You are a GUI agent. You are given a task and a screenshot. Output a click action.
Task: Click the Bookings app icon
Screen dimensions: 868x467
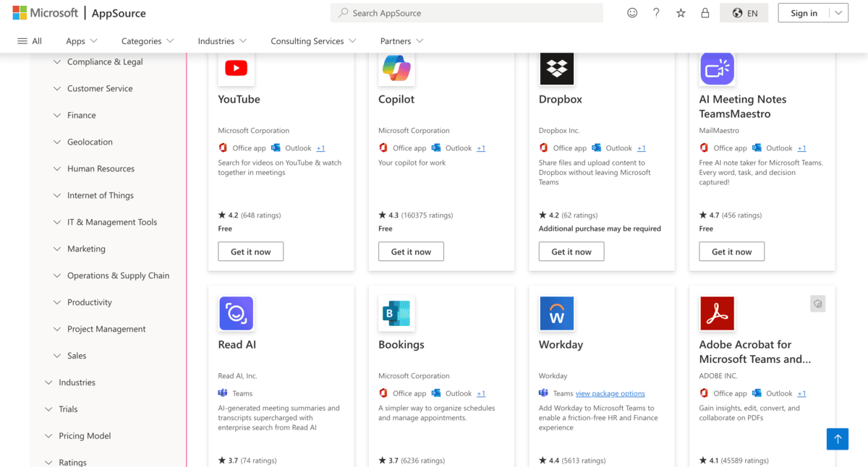tap(396, 313)
